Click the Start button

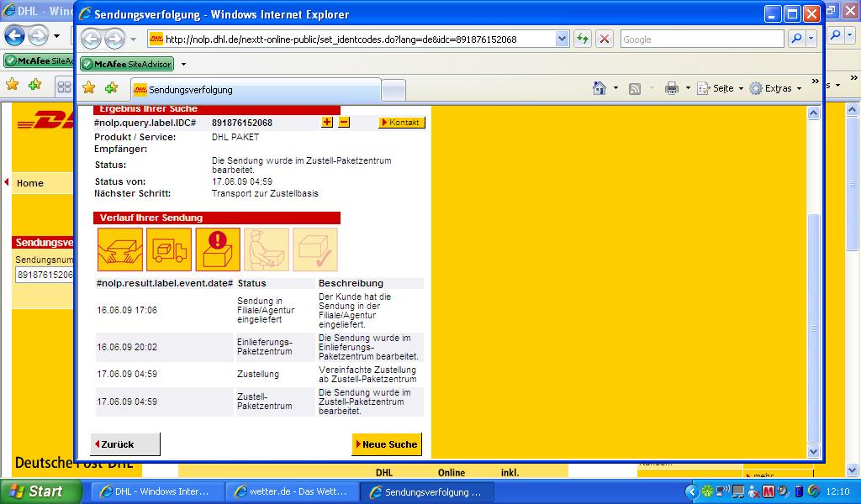click(40, 491)
